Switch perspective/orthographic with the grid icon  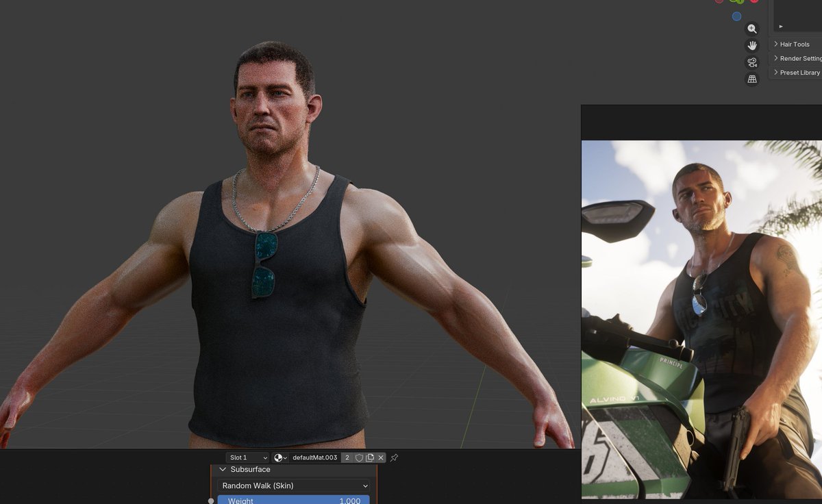pos(752,79)
